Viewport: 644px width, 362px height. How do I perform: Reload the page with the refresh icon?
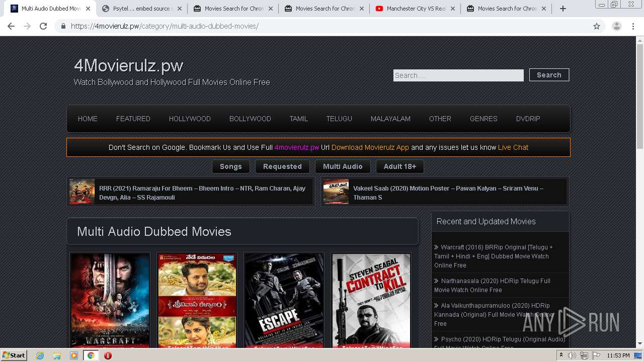[43, 26]
